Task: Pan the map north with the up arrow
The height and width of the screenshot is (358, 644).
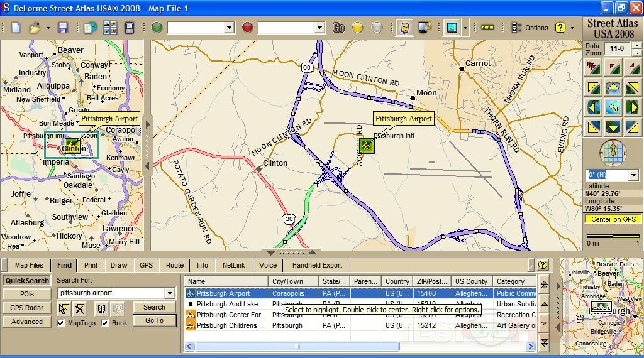Action: coord(613,87)
